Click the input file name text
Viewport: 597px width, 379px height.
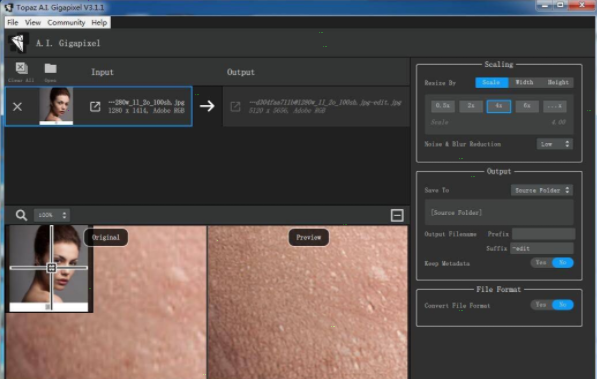click(x=147, y=102)
